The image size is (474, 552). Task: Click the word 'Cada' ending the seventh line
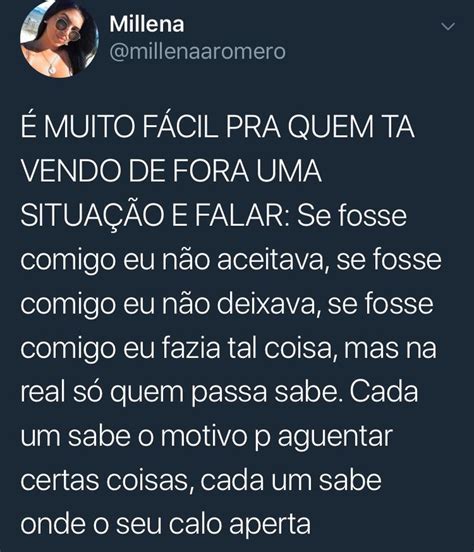[x=384, y=392]
